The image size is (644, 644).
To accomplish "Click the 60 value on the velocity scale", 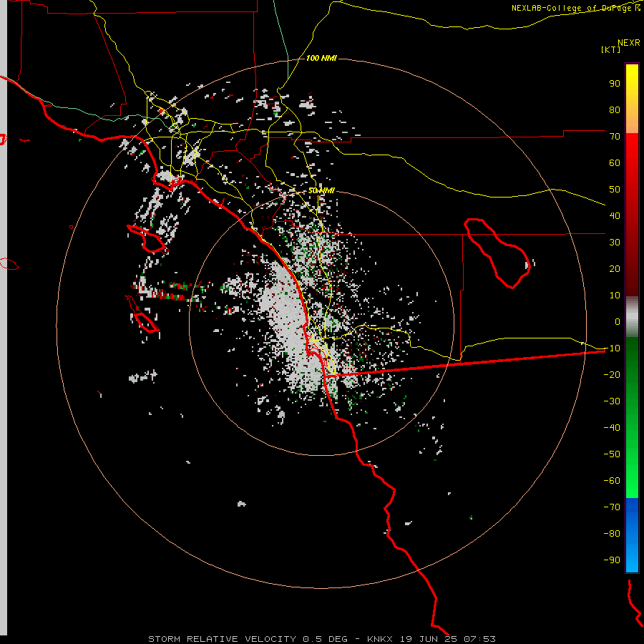I will [x=615, y=163].
